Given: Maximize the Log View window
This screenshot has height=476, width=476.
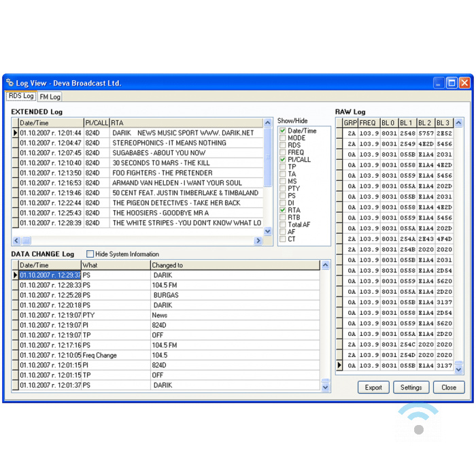Looking at the screenshot, I should (452, 83).
